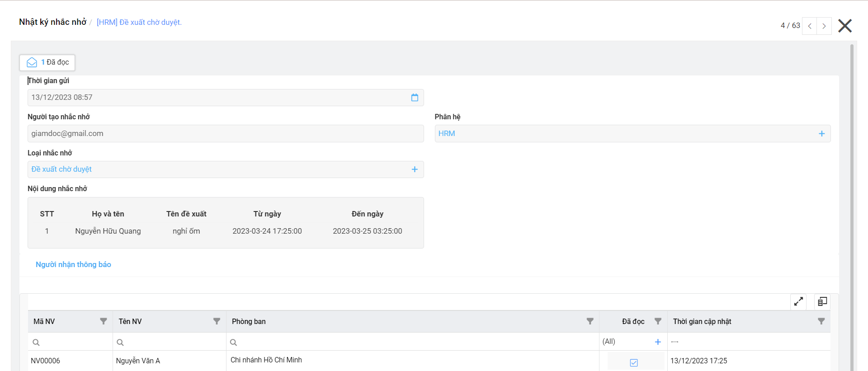Sort by Tên NV column header
Screen dimensions: 868x371
tap(130, 322)
